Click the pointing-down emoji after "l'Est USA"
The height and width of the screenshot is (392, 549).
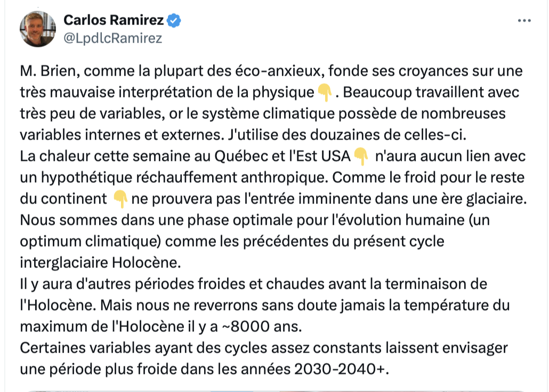click(361, 157)
